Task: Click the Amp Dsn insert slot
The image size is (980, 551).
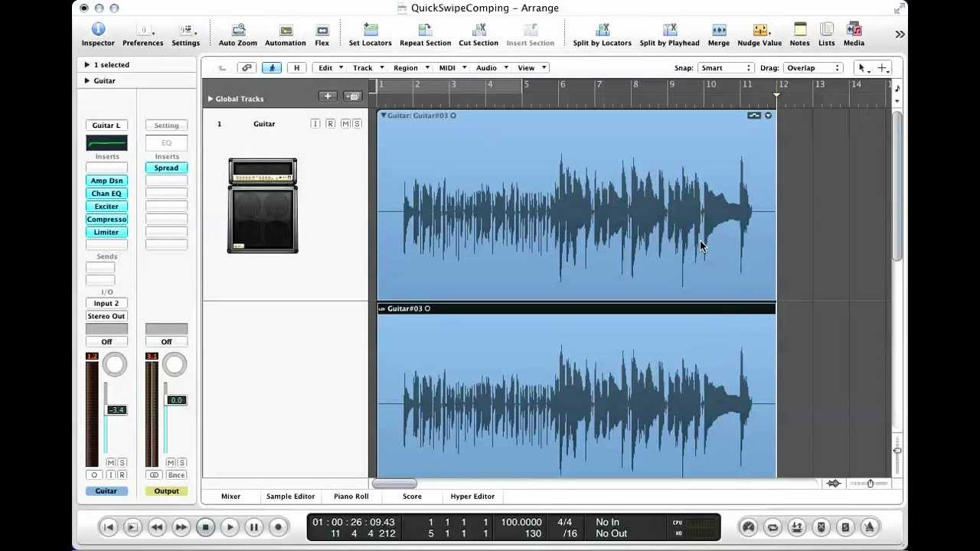Action: (106, 181)
